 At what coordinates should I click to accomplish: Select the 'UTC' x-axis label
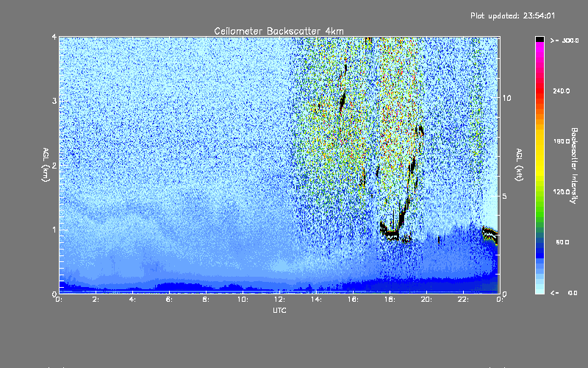coord(279,310)
